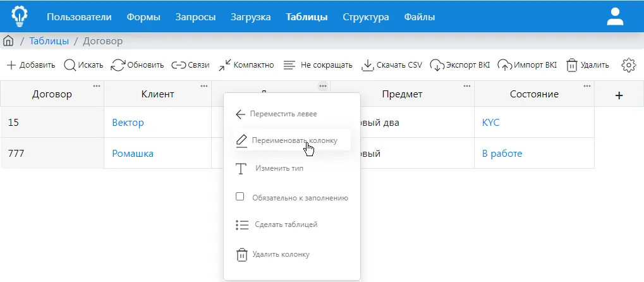644x282 pixels.
Task: Click the Договор breadcrumb text
Action: coord(102,41)
